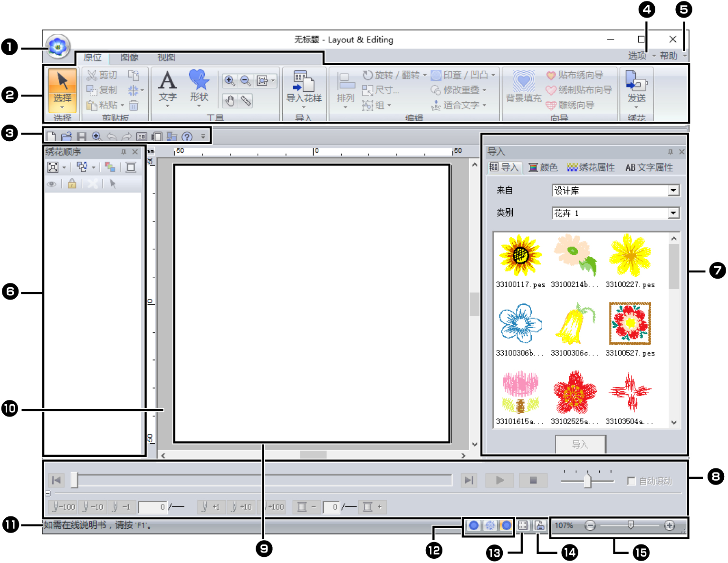Image resolution: width=728 pixels, height=563 pixels.
Task: Click the 发送 (Send) ribbon icon
Action: click(x=635, y=85)
